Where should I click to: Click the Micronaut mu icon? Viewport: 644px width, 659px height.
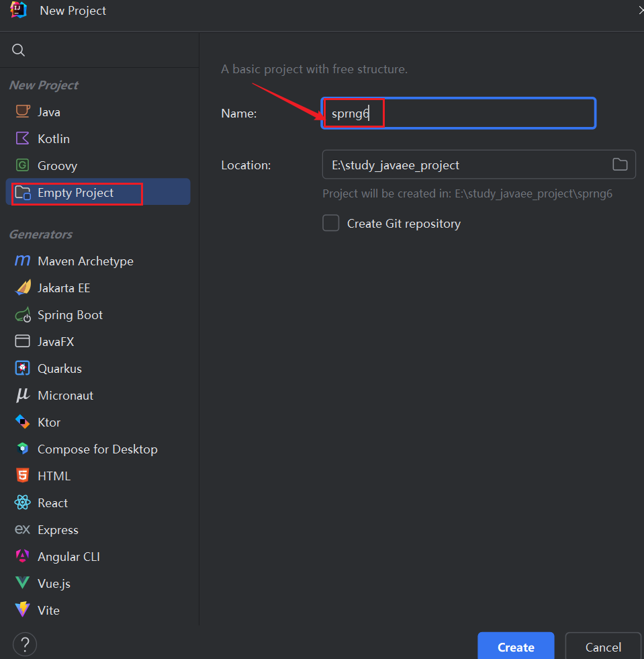click(x=23, y=395)
